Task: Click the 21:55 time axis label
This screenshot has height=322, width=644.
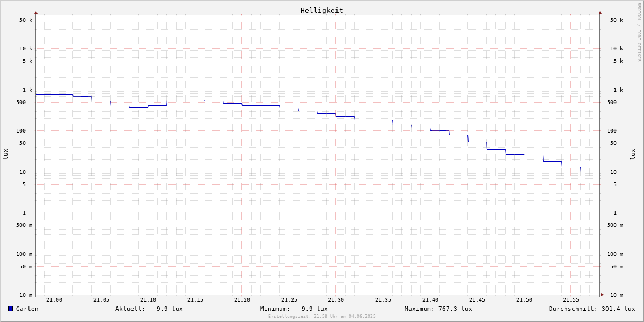Action: pyautogui.click(x=571, y=300)
